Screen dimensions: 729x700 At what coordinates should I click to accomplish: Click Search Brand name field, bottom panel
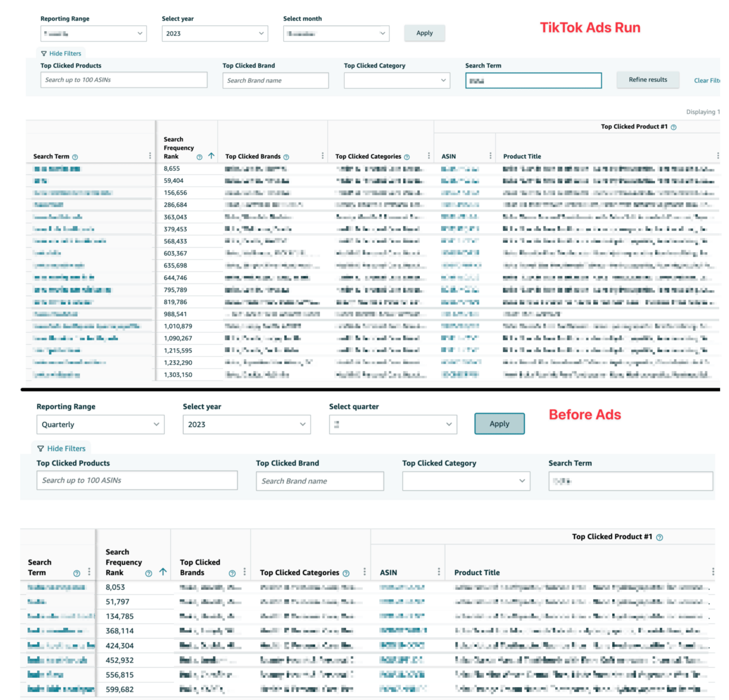coord(320,481)
